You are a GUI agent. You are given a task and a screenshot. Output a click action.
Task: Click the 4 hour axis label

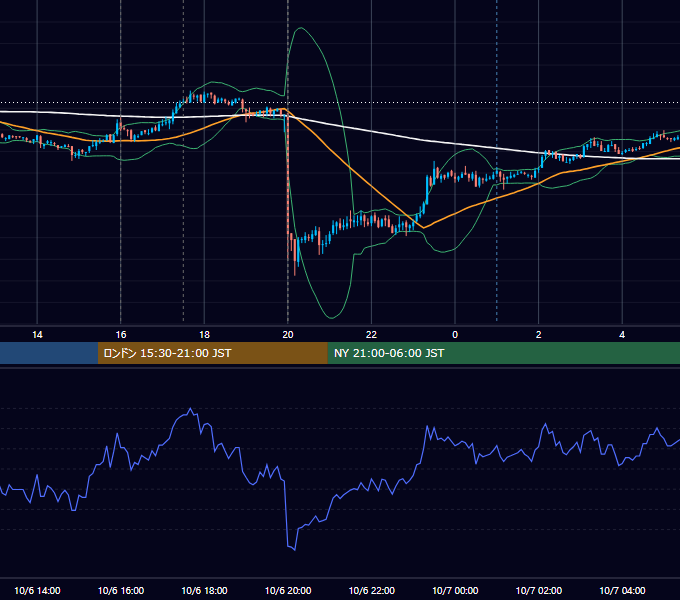click(622, 335)
